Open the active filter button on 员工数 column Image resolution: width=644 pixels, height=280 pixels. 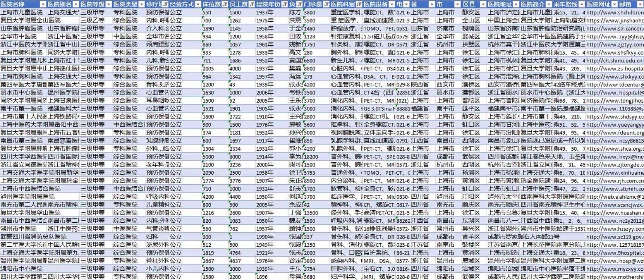coord(252,4)
